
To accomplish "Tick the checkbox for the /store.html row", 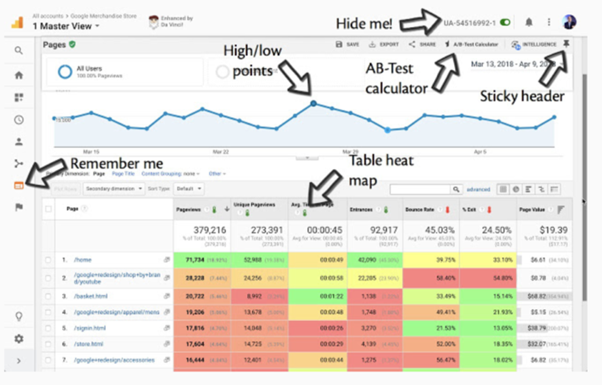I will pyautogui.click(x=48, y=344).
